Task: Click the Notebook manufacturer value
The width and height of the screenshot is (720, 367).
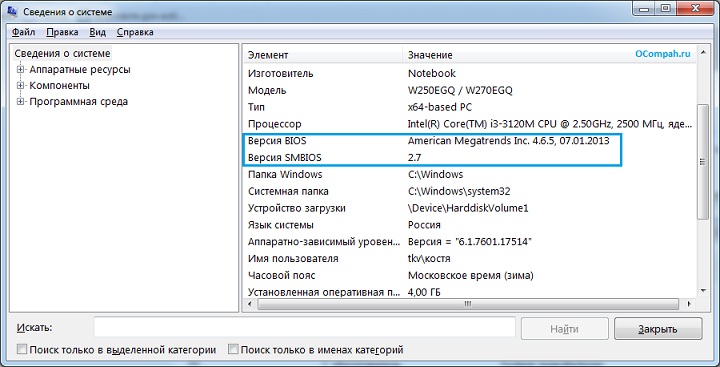Action: click(432, 73)
